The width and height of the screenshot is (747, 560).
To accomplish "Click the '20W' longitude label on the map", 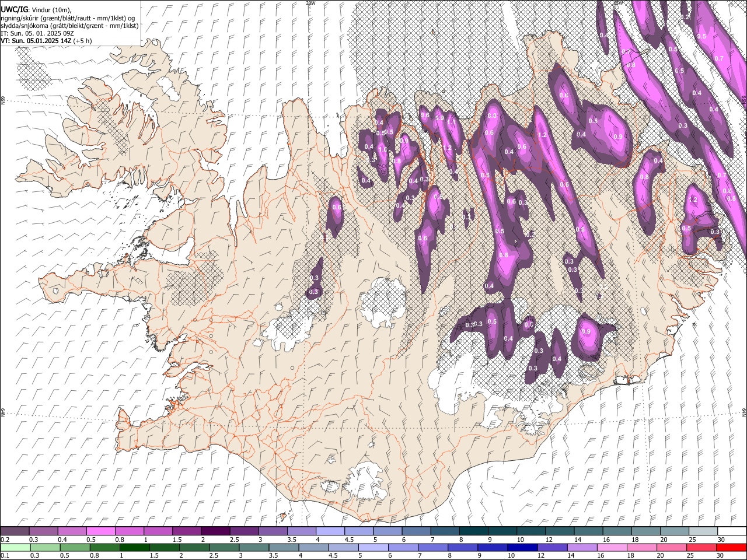I will coord(311,3).
